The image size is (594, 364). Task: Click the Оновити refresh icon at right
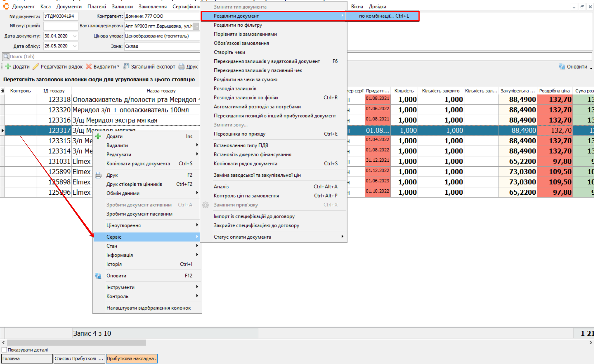562,67
